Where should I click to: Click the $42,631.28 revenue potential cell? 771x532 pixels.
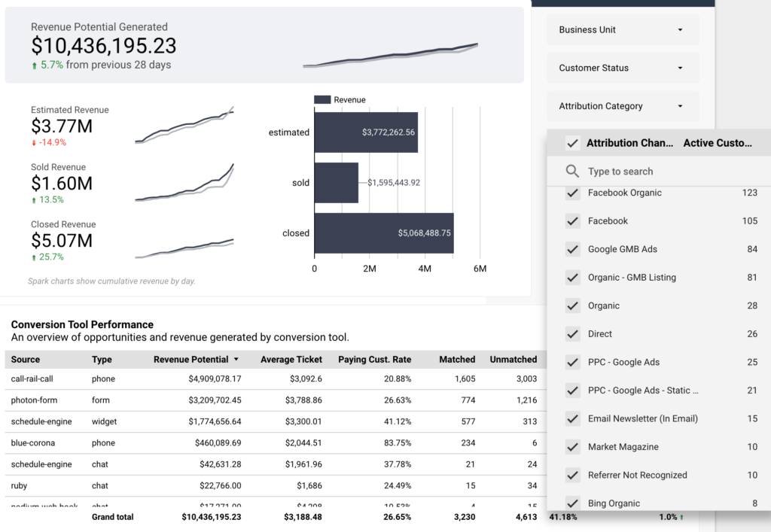[221, 464]
